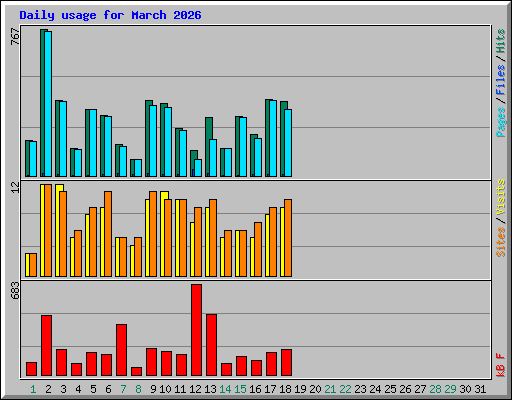Click the tallest red KB bar for day 12
Image resolution: width=512 pixels, height=400 pixels.
click(x=196, y=330)
